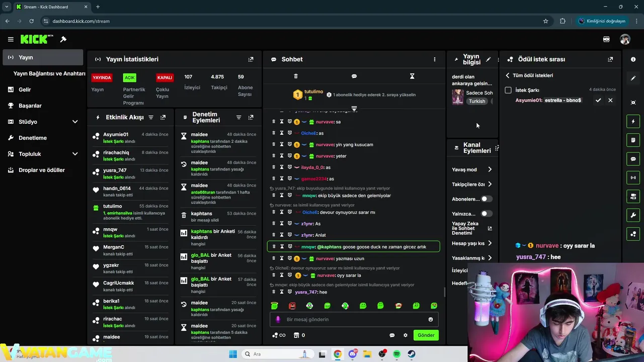This screenshot has width=644, height=362.
Task: Send message with Gönder button
Action: tap(426, 335)
